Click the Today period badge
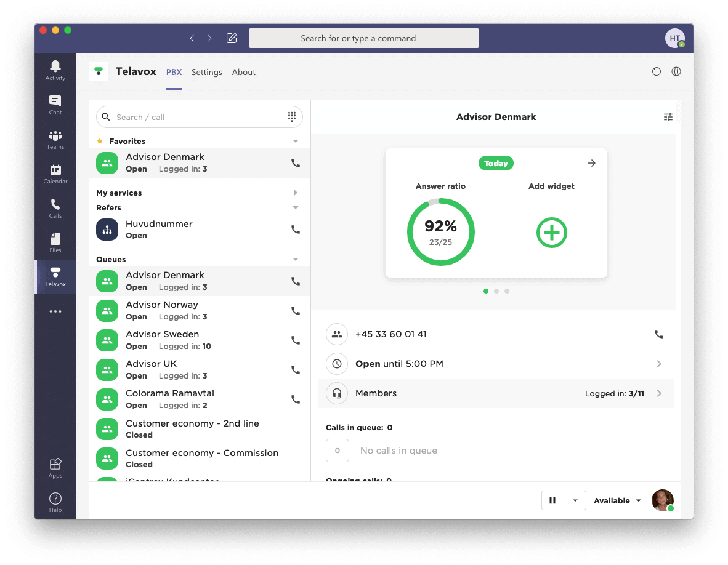728x565 pixels. pyautogui.click(x=496, y=163)
